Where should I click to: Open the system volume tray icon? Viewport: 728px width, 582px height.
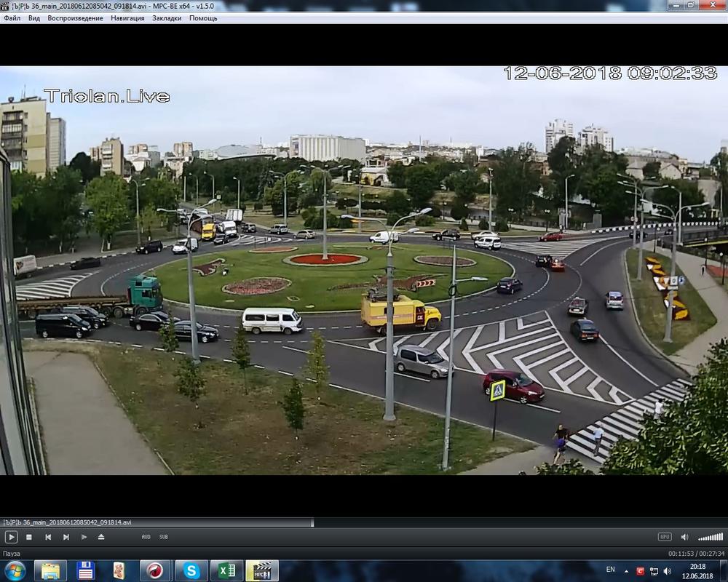tap(667, 571)
